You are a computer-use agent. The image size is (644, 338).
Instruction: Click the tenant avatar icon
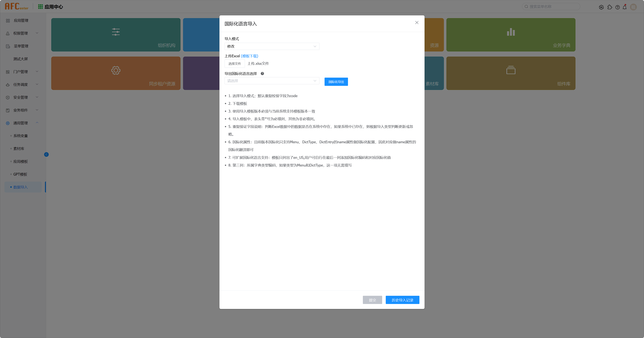pyautogui.click(x=633, y=7)
